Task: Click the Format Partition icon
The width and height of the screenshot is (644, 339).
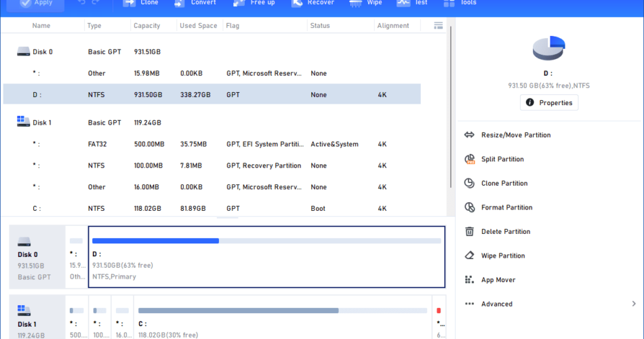Action: point(470,207)
